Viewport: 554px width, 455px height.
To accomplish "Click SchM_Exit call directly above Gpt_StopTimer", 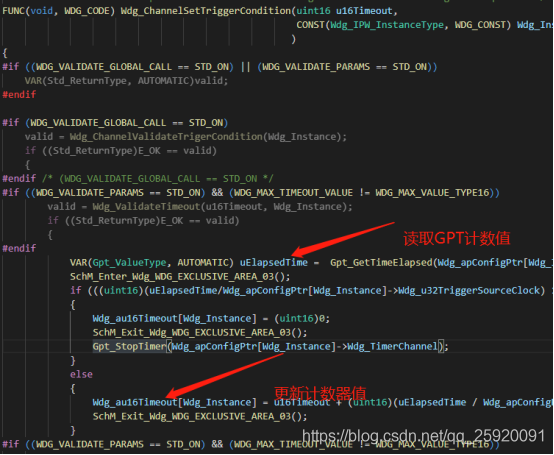I will click(200, 333).
